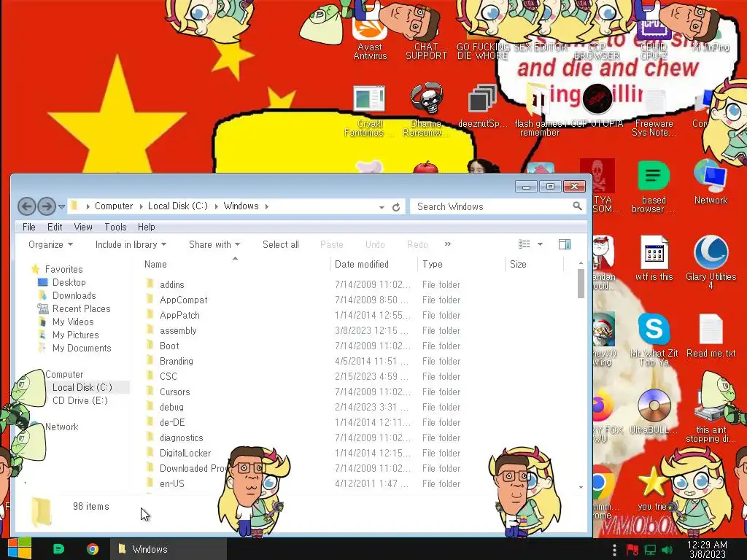Select the DigitalLocker folder
The image size is (747, 560).
(x=185, y=453)
